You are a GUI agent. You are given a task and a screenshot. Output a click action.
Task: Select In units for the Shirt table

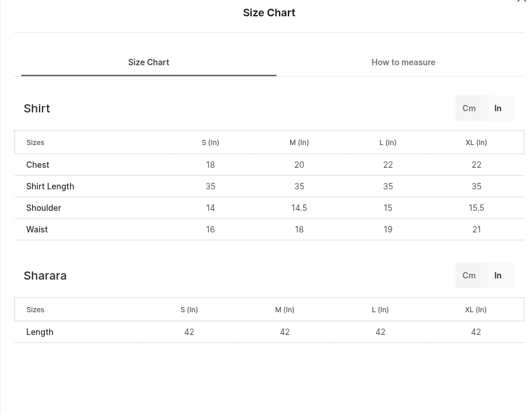498,108
